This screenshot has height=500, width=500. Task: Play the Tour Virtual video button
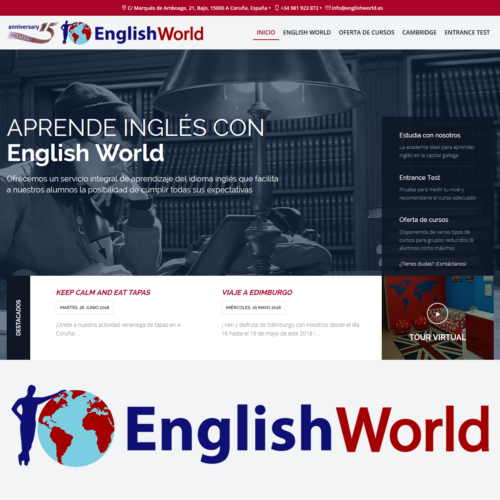(437, 313)
